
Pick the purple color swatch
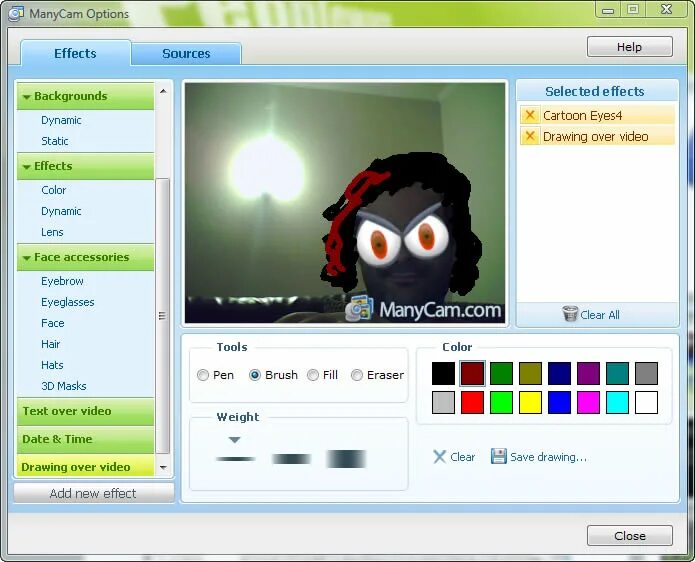[589, 373]
